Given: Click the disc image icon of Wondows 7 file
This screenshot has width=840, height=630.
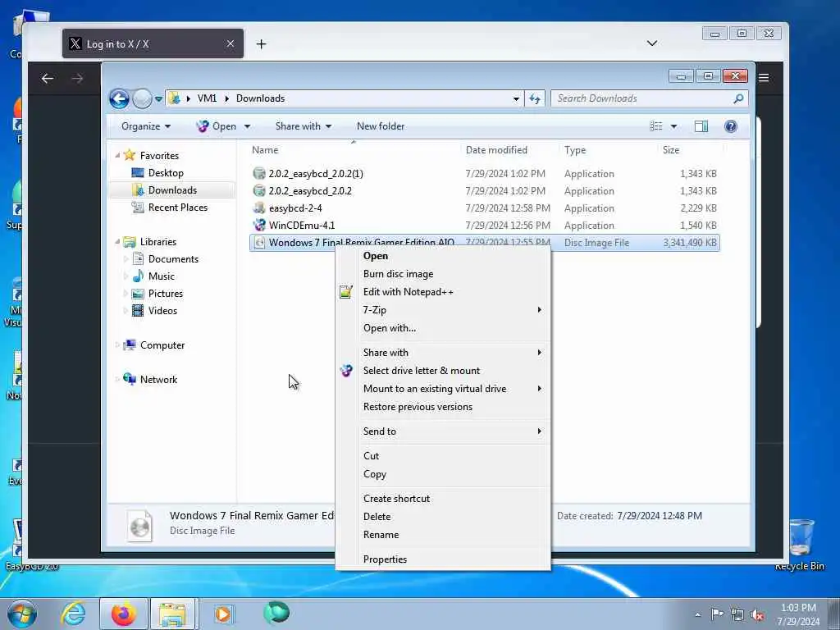Looking at the screenshot, I should point(259,243).
